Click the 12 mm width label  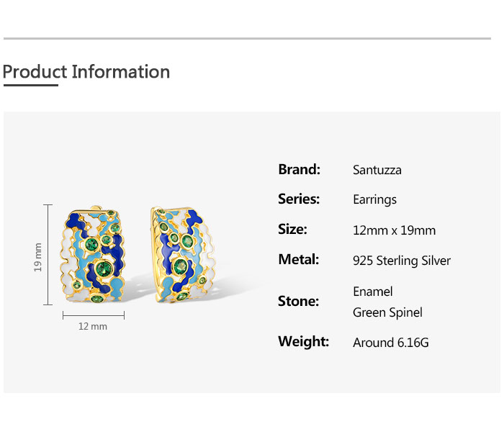(x=93, y=327)
